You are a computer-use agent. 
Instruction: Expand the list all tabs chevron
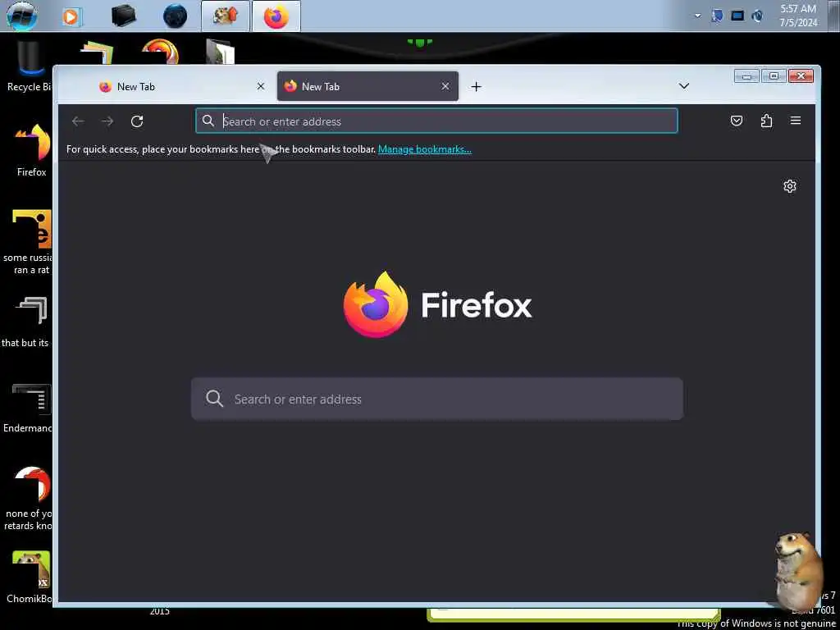(x=684, y=86)
